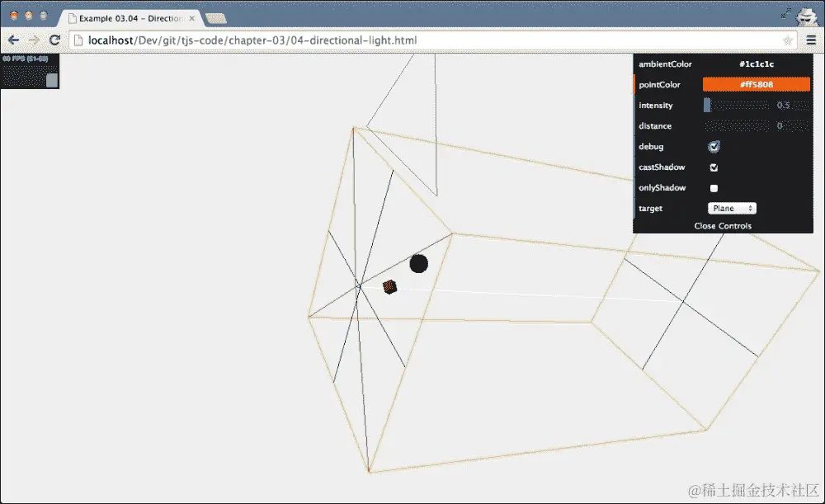The height and width of the screenshot is (504, 825).
Task: Click the intensity label
Action: 656,106
